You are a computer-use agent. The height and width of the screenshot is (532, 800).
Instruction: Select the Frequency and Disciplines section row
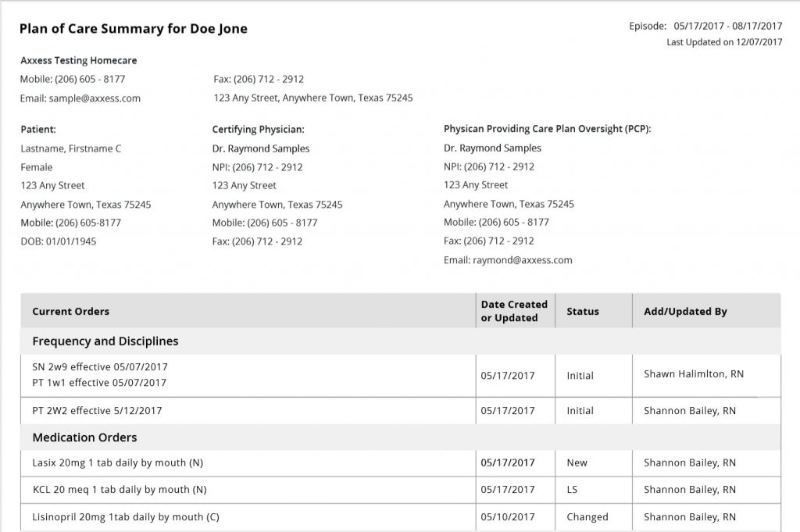coord(401,341)
